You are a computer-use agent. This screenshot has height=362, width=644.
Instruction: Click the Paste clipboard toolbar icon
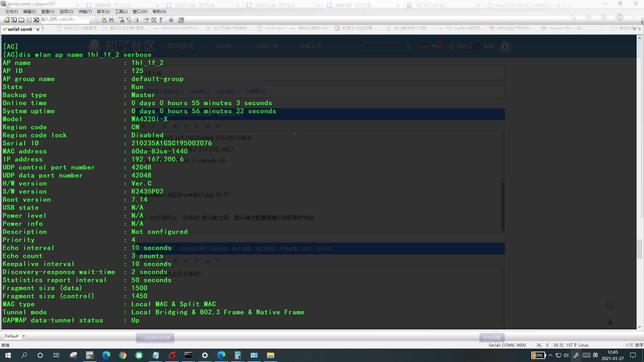point(104,20)
